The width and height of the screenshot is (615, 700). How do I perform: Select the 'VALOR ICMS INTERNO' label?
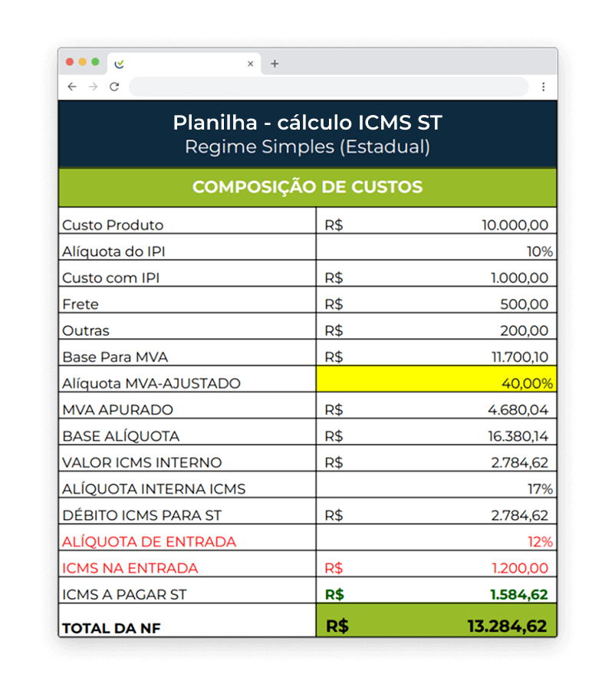[142, 462]
